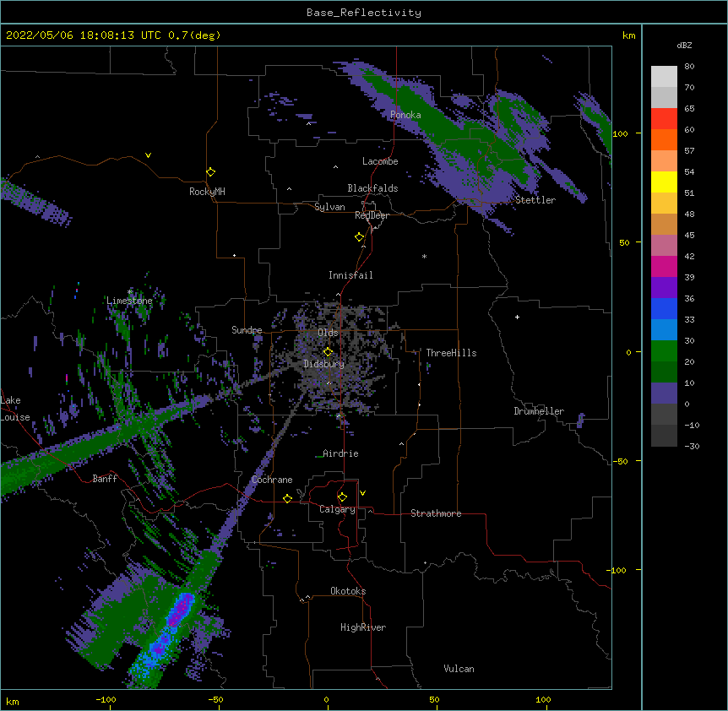Click the white plus marker north of Drumheller
728x711 pixels.
[x=517, y=317]
